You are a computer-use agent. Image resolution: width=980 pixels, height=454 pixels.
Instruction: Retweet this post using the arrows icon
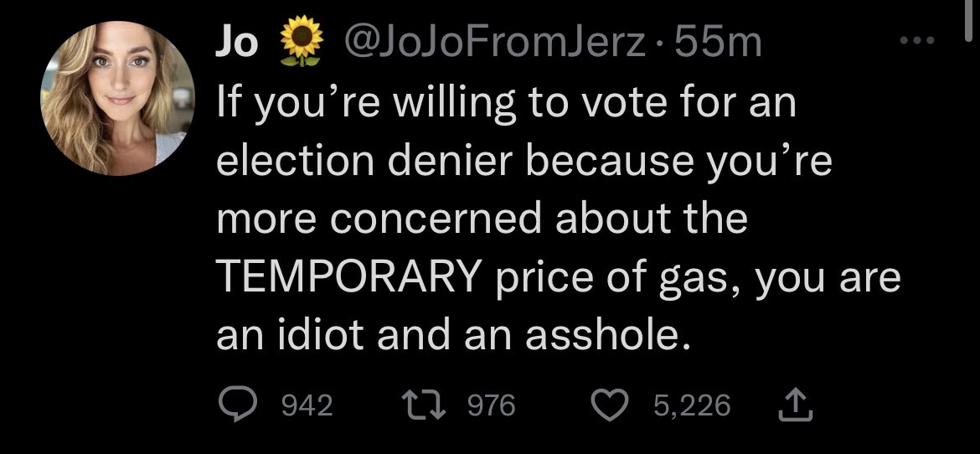(x=425, y=405)
